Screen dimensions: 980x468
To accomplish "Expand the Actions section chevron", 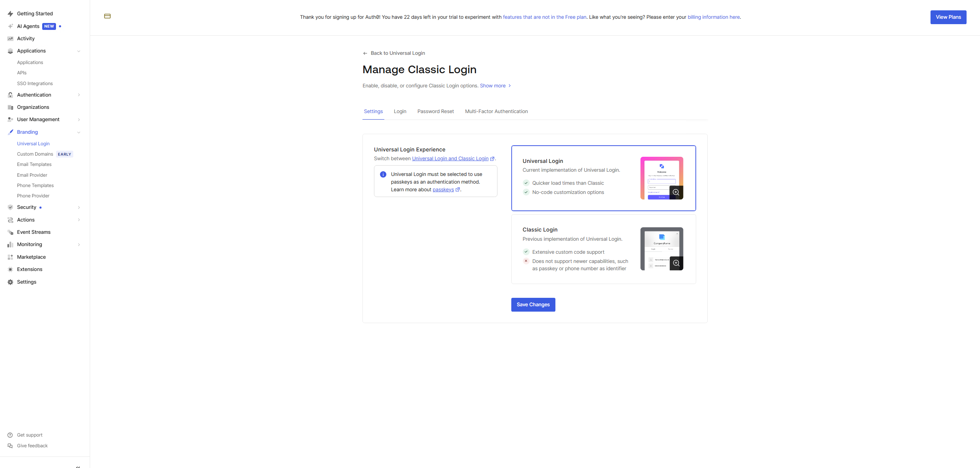I will pyautogui.click(x=79, y=220).
